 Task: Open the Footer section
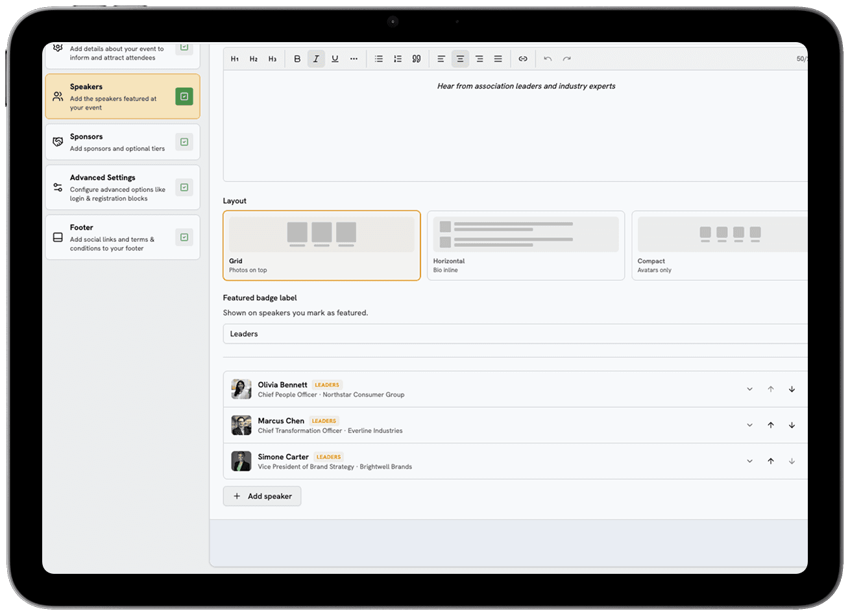pyautogui.click(x=123, y=237)
